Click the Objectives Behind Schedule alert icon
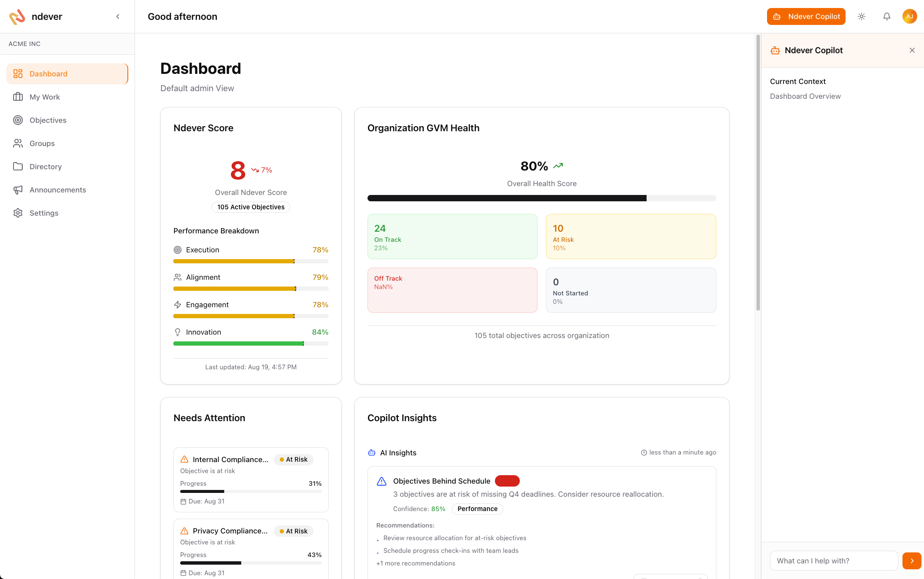Screen dimensions: 924x579 coord(381,481)
